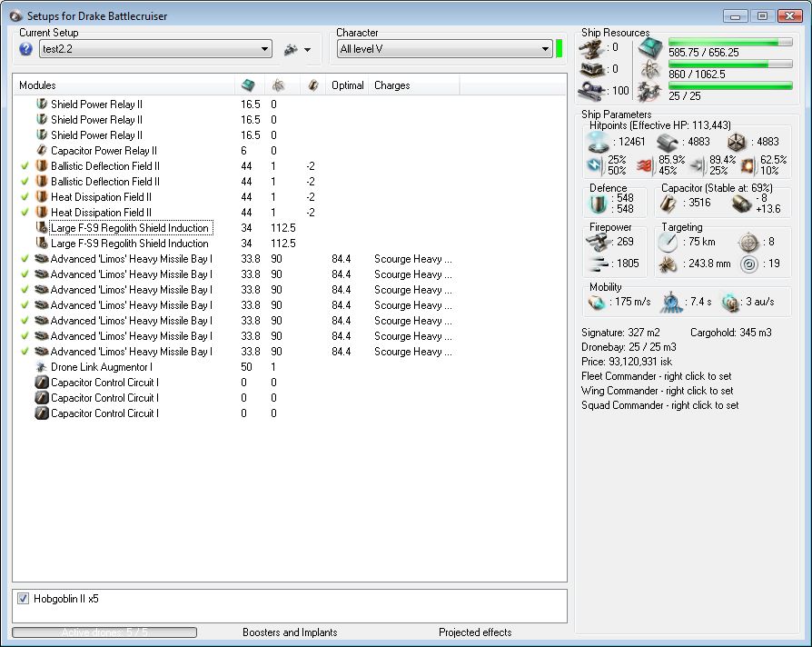Click the CPU usage icon in Ship Resources

tap(649, 49)
